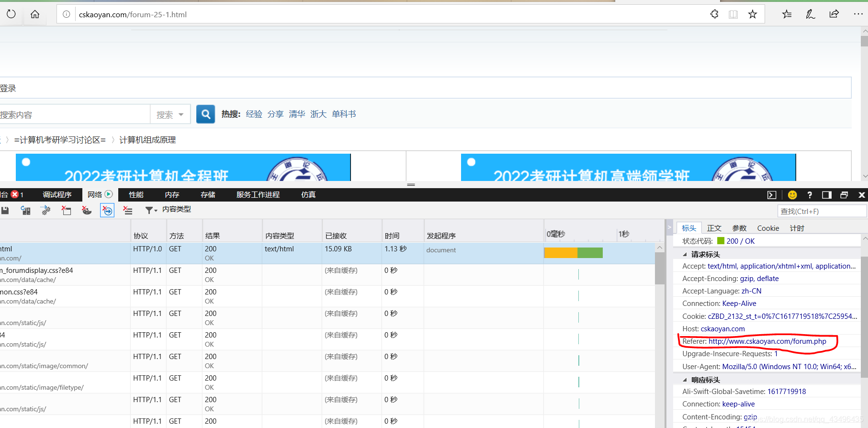Switch to the 性能 tab
Screen dimensions: 868x428
[136, 194]
